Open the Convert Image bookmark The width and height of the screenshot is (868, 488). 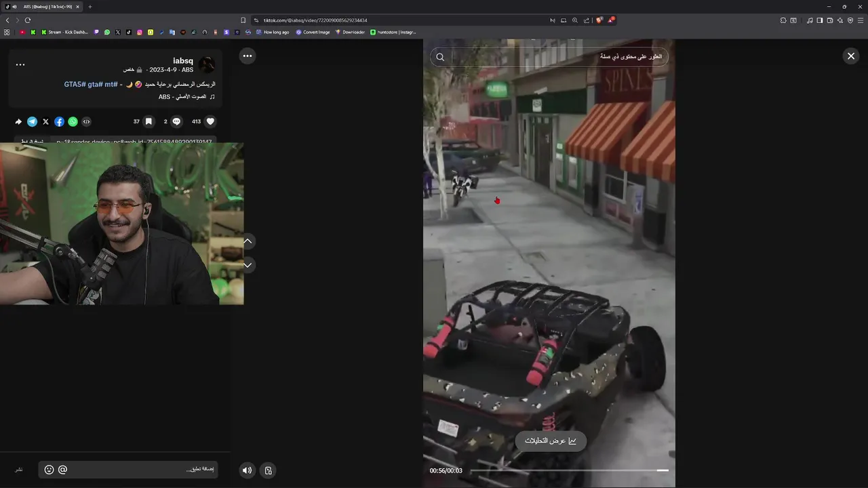tap(313, 32)
